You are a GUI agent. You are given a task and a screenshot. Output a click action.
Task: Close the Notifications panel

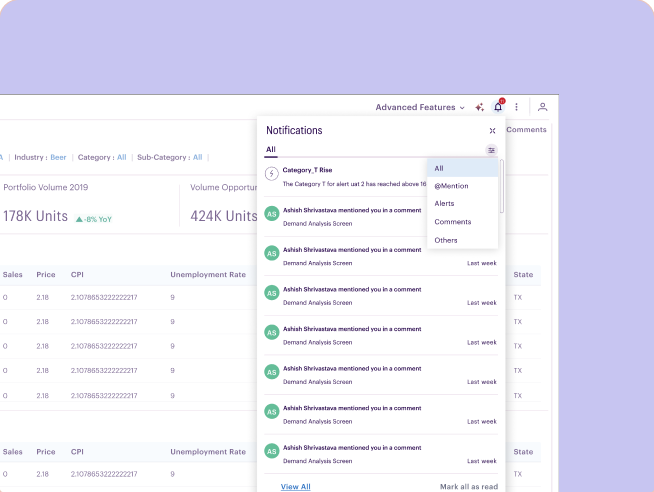492,131
